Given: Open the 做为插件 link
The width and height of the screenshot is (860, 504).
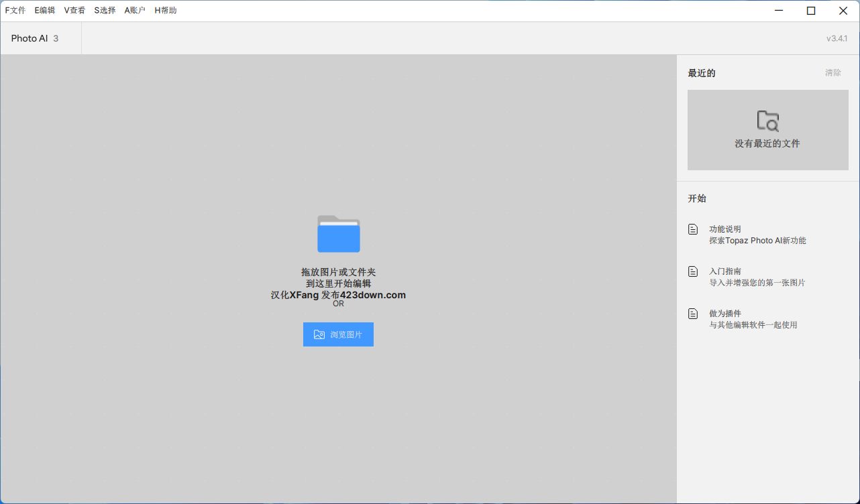Looking at the screenshot, I should 725,314.
